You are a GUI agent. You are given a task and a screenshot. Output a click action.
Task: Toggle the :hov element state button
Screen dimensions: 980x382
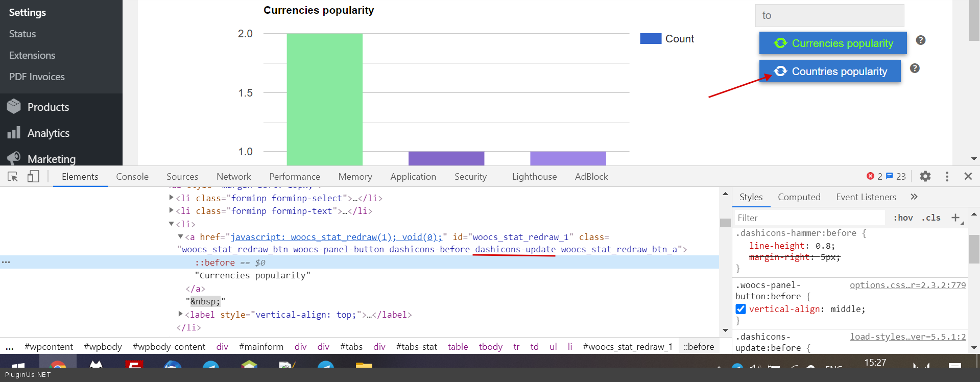click(903, 218)
